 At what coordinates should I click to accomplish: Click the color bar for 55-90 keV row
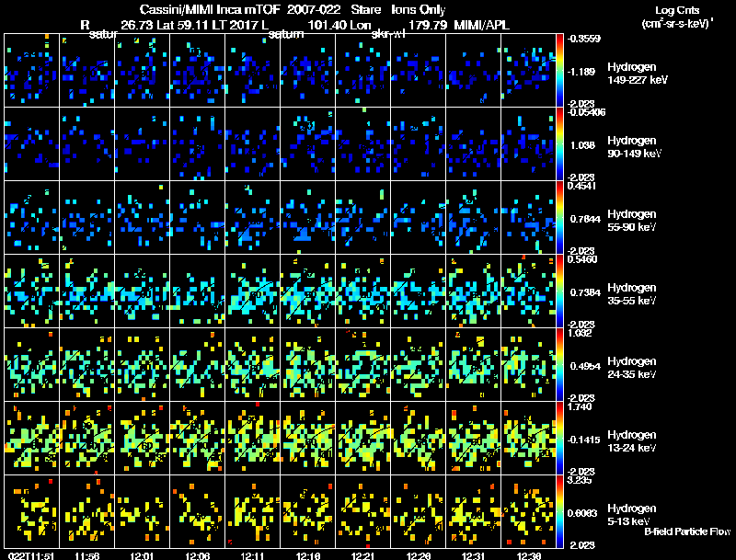pos(559,217)
